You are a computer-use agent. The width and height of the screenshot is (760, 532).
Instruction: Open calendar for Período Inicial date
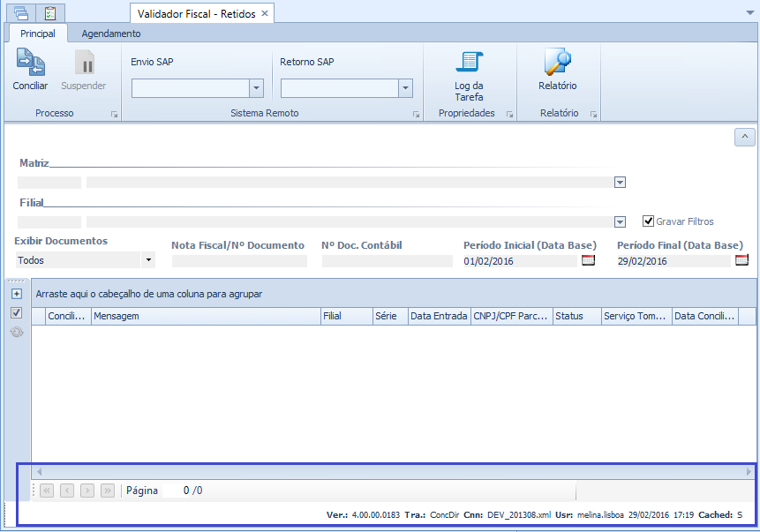(589, 260)
